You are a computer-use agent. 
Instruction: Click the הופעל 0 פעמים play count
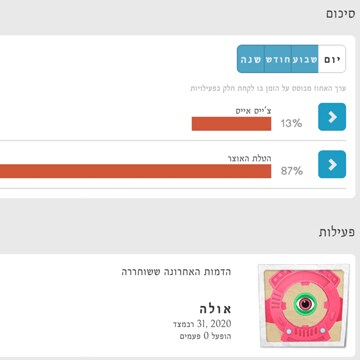pos(206,336)
